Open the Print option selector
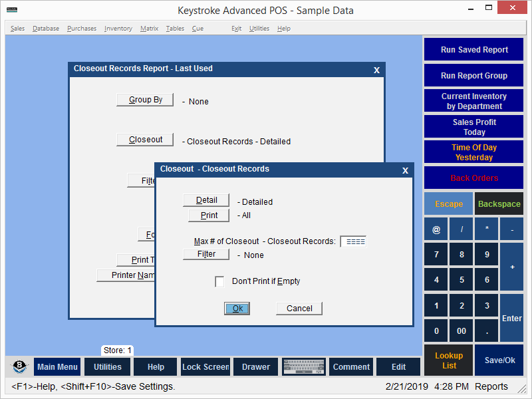Screen dimensions: 532x399 click(209, 215)
